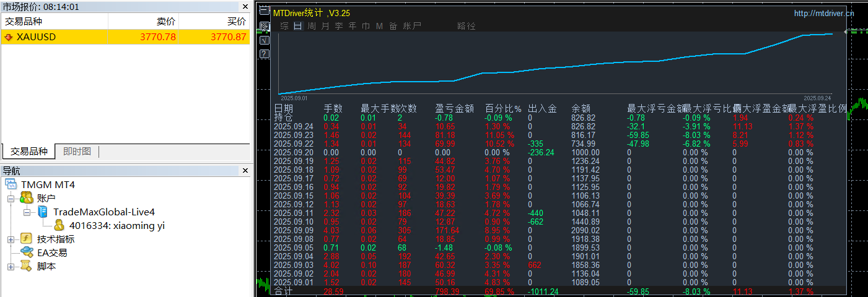Image resolution: width=868 pixels, height=297 pixels.
Task: Expand the 脚本 tree node
Action: 11,267
